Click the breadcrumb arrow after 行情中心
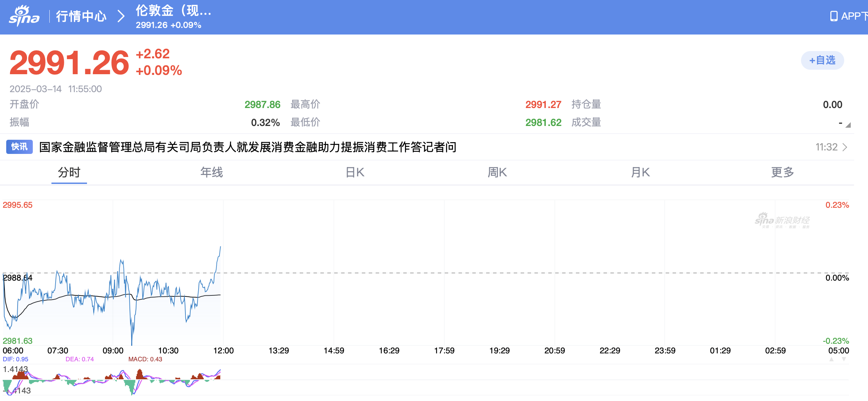This screenshot has width=868, height=401. 120,16
